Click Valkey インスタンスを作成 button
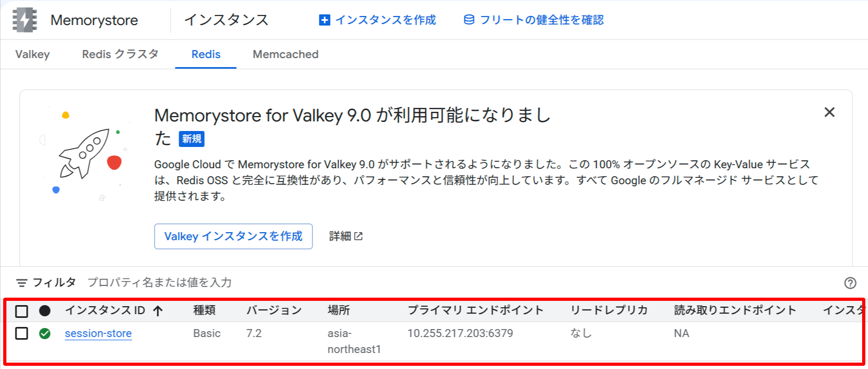868x369 pixels. 234,236
